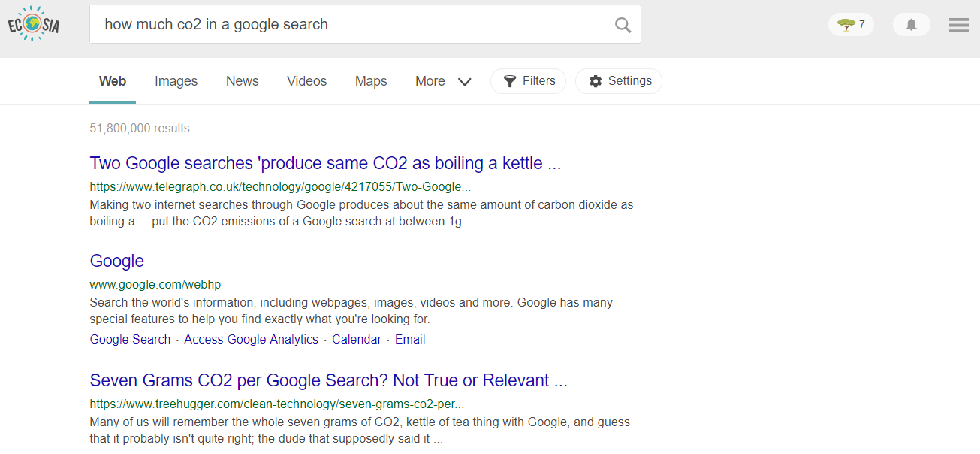Viewport: 980px width, 454px height.
Task: Select the Web tab
Action: (x=113, y=81)
